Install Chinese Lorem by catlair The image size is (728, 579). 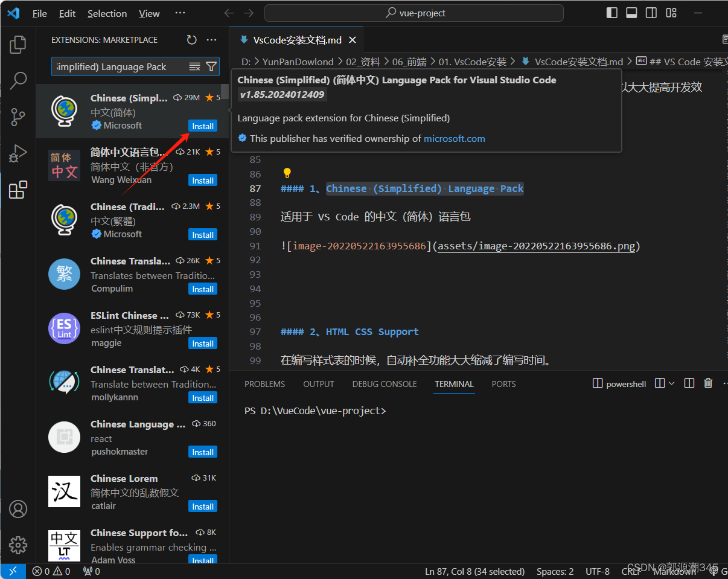point(203,507)
